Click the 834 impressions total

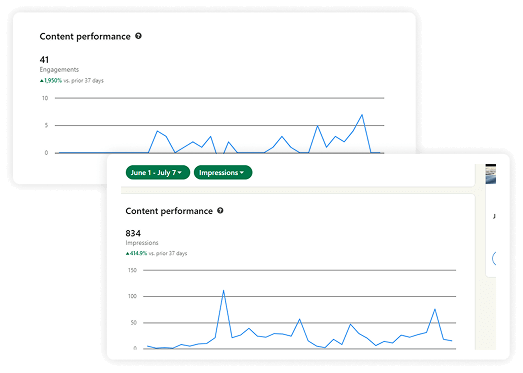click(x=133, y=233)
